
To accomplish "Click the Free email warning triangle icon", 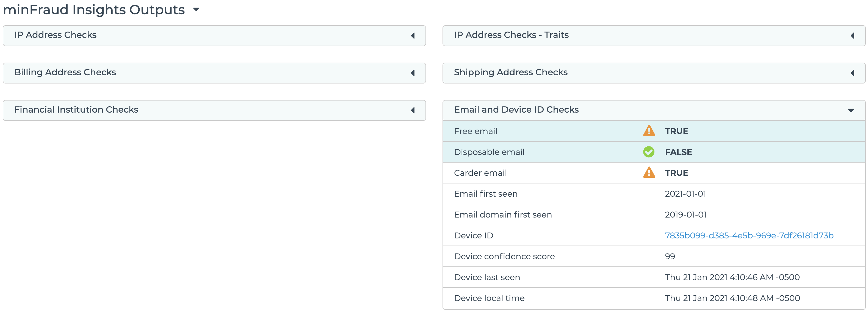I will [649, 131].
